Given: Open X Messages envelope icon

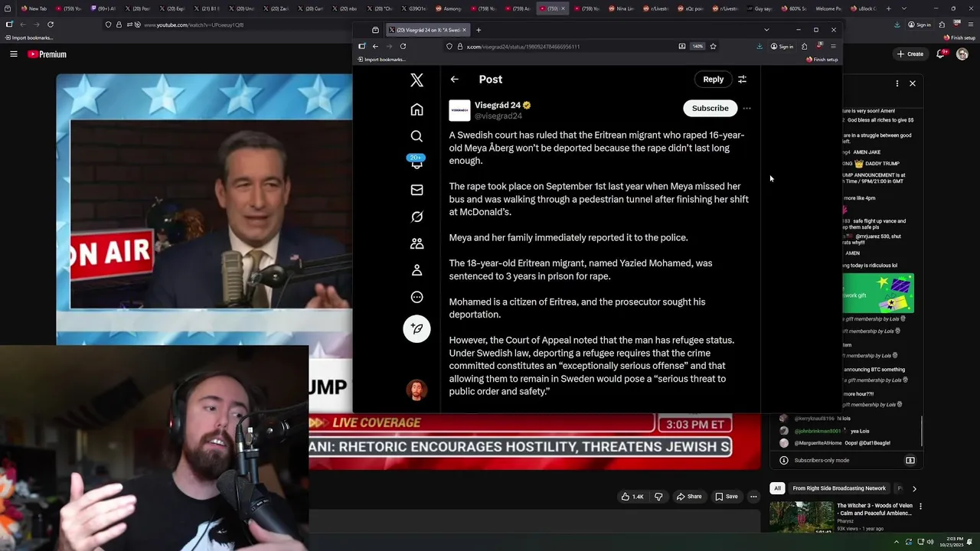Looking at the screenshot, I should coord(416,190).
